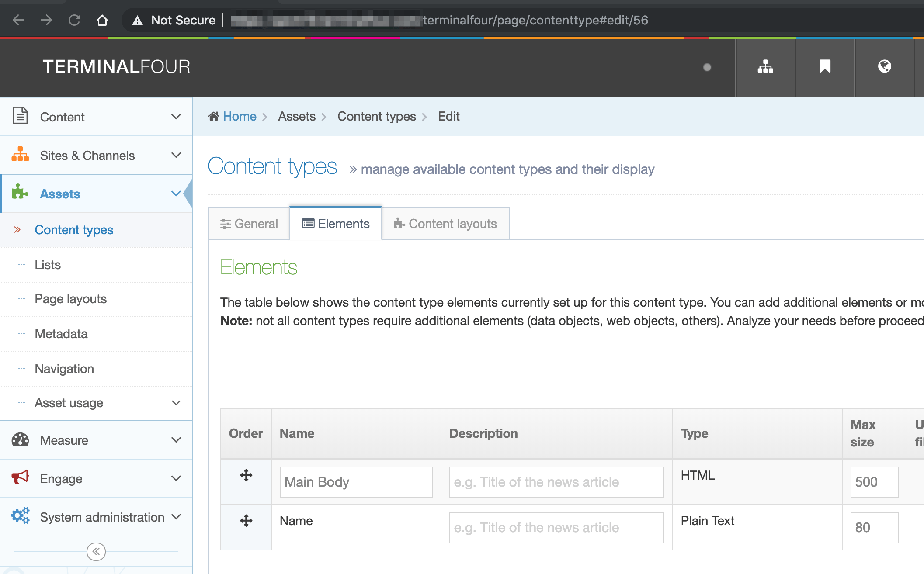Open the Lists item under Assets
This screenshot has width=924, height=574.
48,265
